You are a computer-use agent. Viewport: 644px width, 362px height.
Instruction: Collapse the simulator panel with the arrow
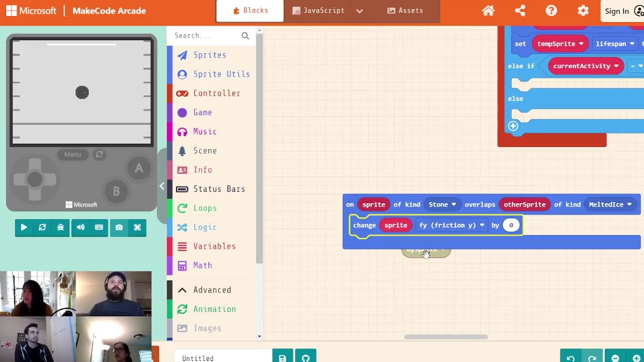click(162, 186)
